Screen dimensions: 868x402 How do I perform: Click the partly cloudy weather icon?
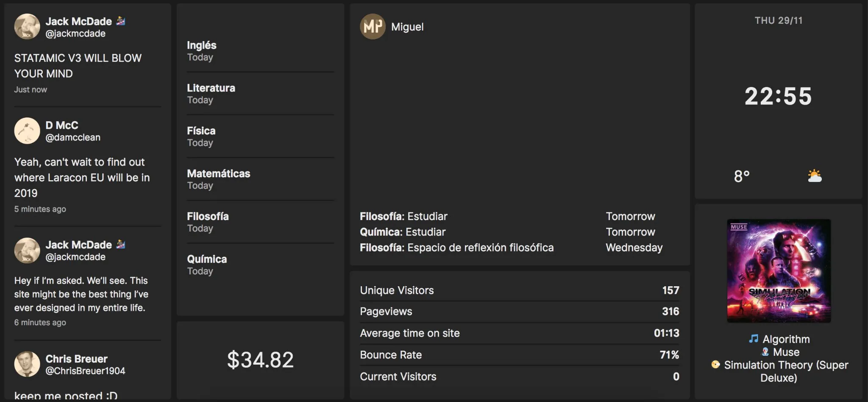(814, 176)
